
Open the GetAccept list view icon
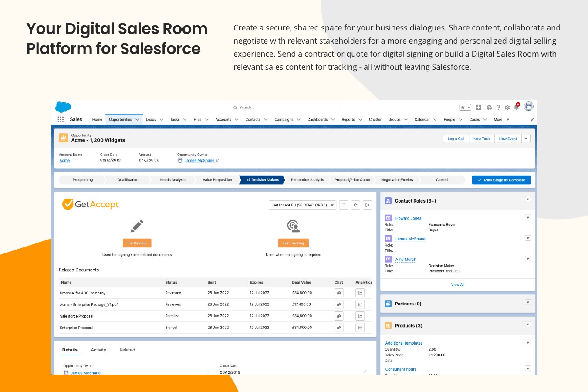344,205
